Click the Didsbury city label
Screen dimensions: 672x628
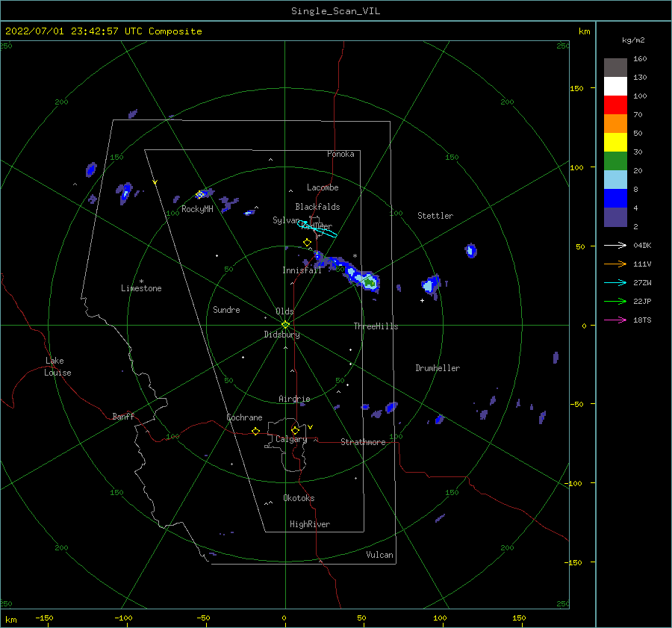pos(281,335)
